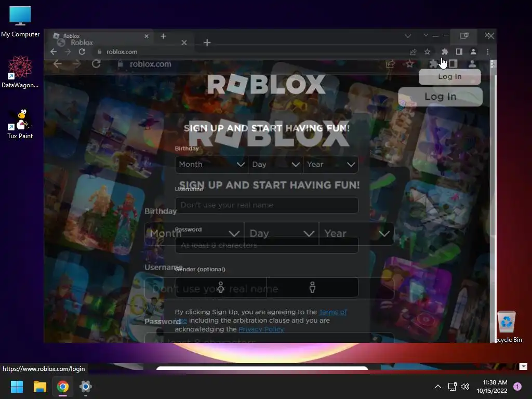
Task: Click the larger Roblox browser tab
Action: click(x=119, y=43)
